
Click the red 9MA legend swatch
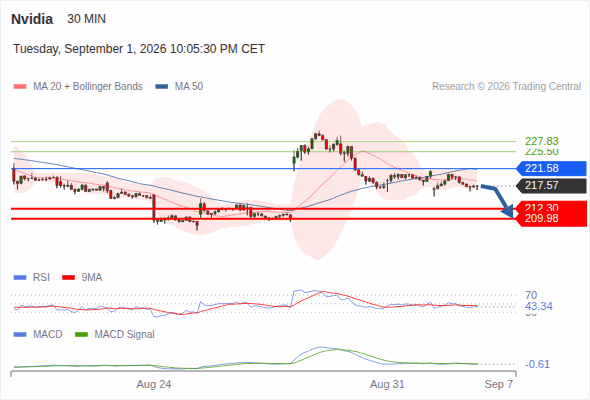coord(68,278)
